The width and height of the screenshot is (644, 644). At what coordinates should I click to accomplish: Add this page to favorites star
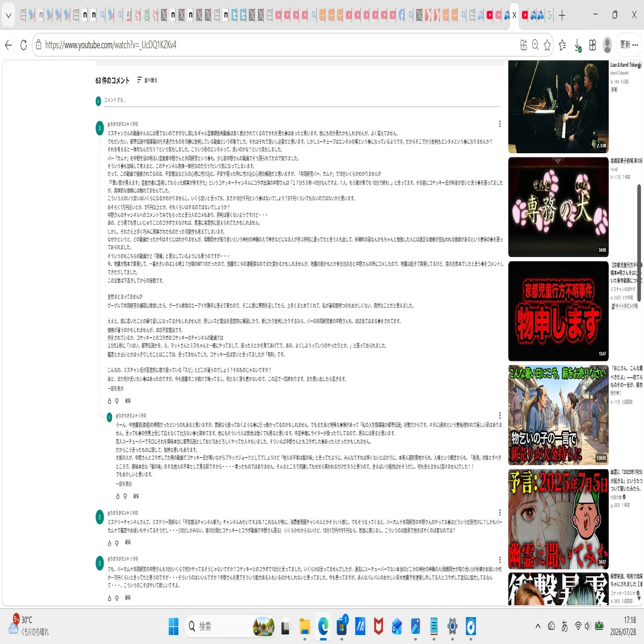click(547, 45)
